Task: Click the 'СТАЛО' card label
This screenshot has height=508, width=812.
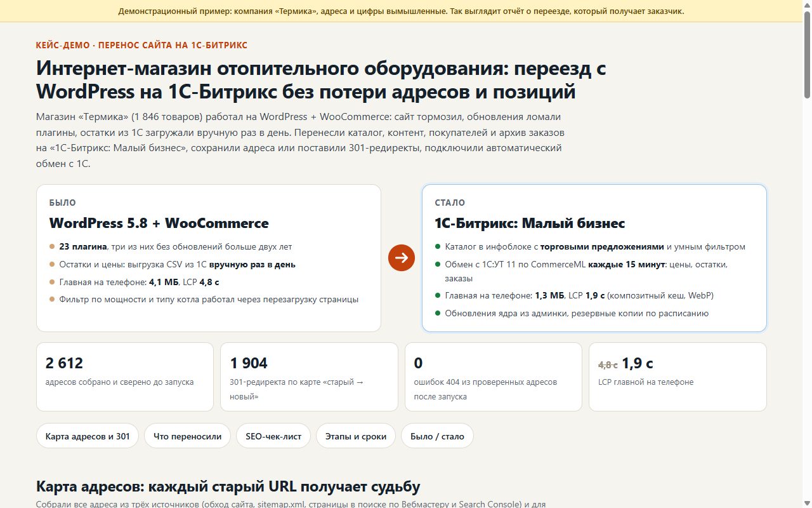Action: 450,203
